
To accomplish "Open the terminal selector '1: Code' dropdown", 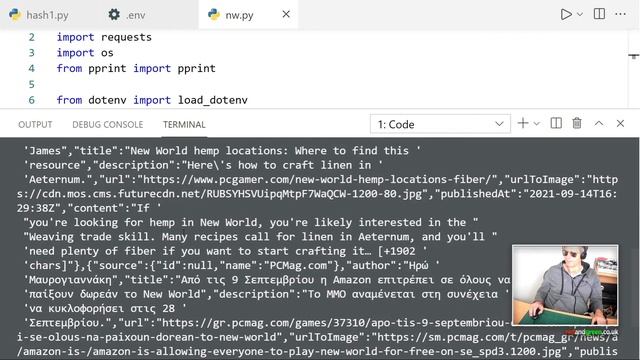I will coord(440,124).
